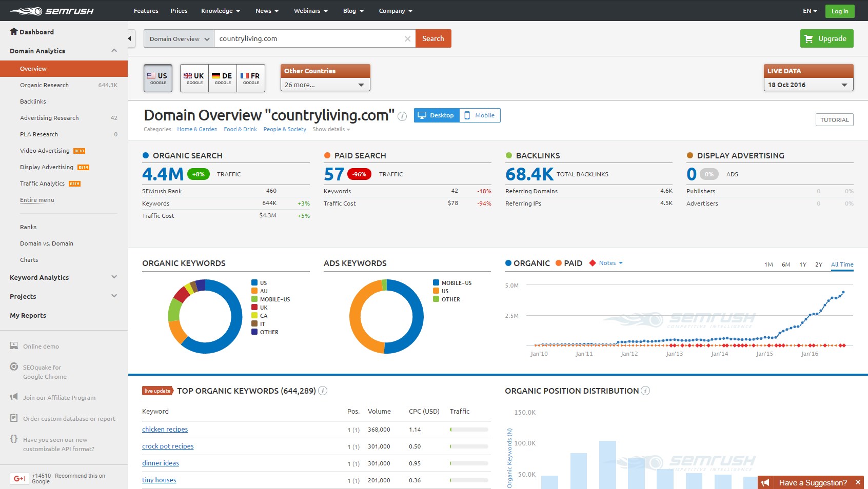Open the chart Notes dropdown
868x489 pixels.
click(x=610, y=263)
